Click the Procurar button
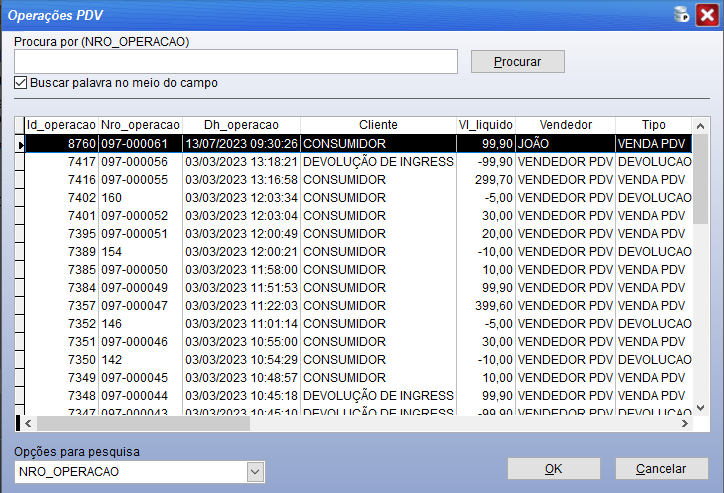This screenshot has height=493, width=724. click(x=518, y=61)
